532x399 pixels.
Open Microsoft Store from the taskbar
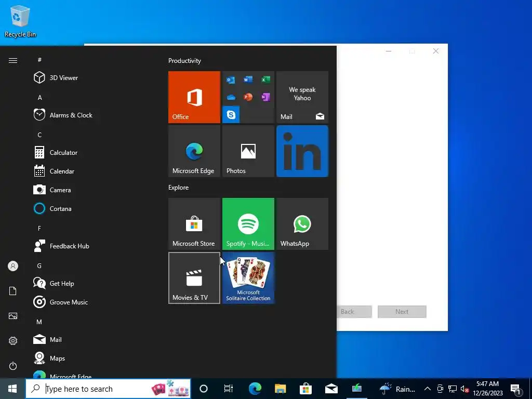pyautogui.click(x=305, y=389)
